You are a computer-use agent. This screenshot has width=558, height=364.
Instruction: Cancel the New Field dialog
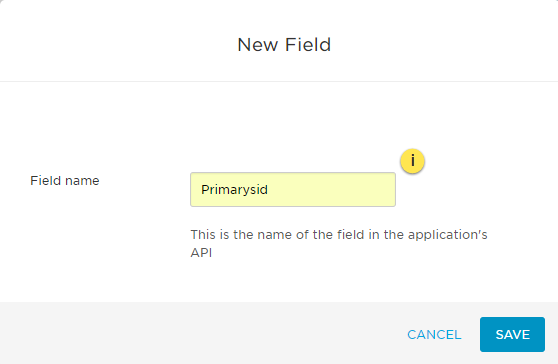[434, 334]
